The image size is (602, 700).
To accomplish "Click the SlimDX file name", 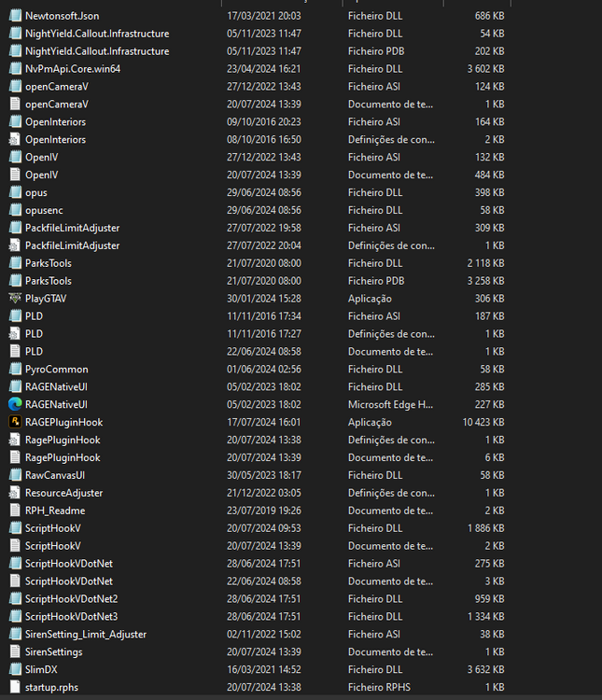I will click(x=41, y=669).
